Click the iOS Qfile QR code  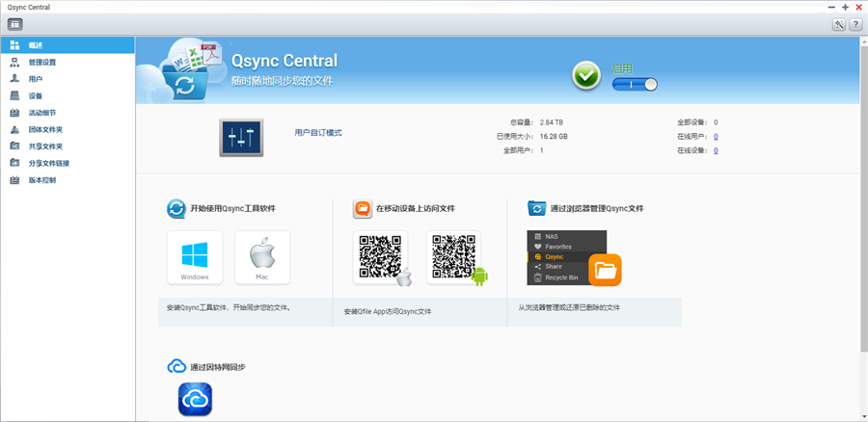[x=380, y=257]
